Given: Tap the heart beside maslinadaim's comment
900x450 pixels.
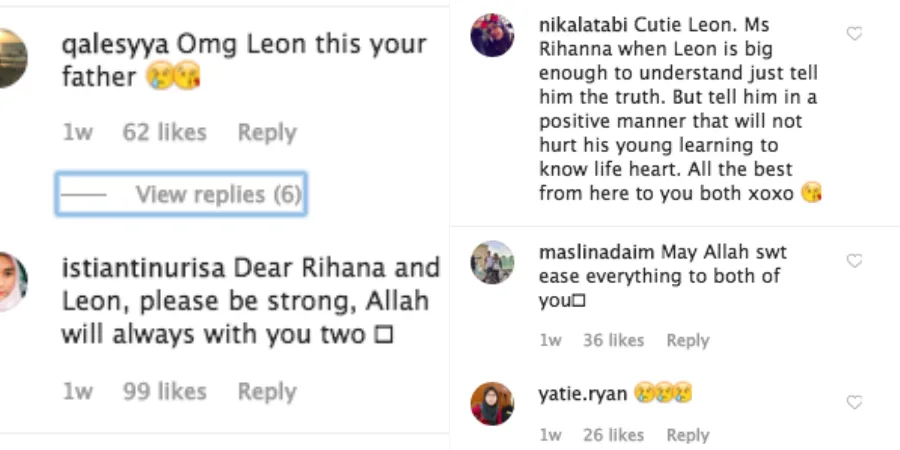Looking at the screenshot, I should tap(854, 261).
